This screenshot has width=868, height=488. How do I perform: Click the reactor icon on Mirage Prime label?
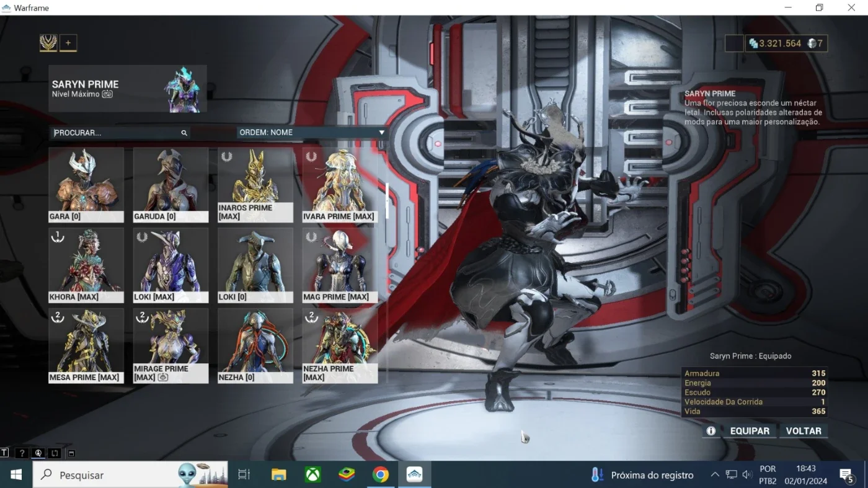click(163, 378)
